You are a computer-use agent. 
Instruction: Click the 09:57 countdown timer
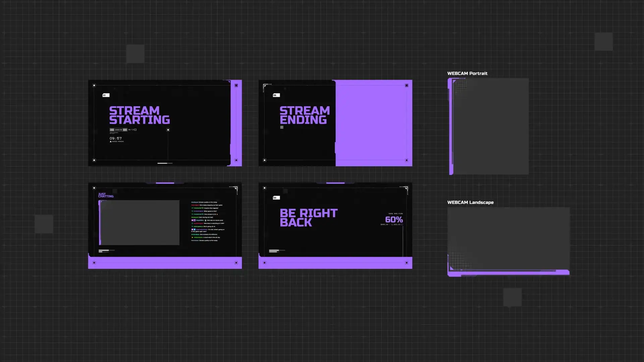pyautogui.click(x=115, y=138)
